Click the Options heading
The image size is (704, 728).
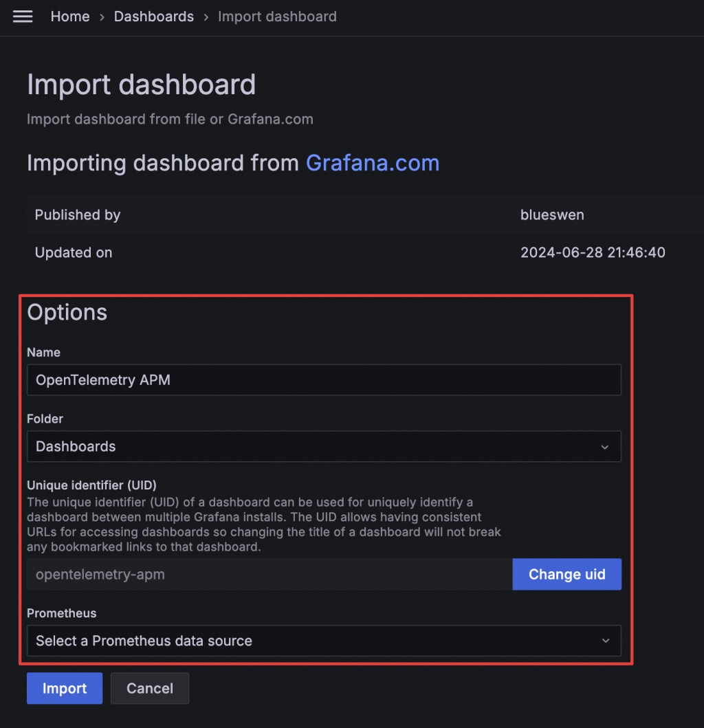click(x=67, y=313)
